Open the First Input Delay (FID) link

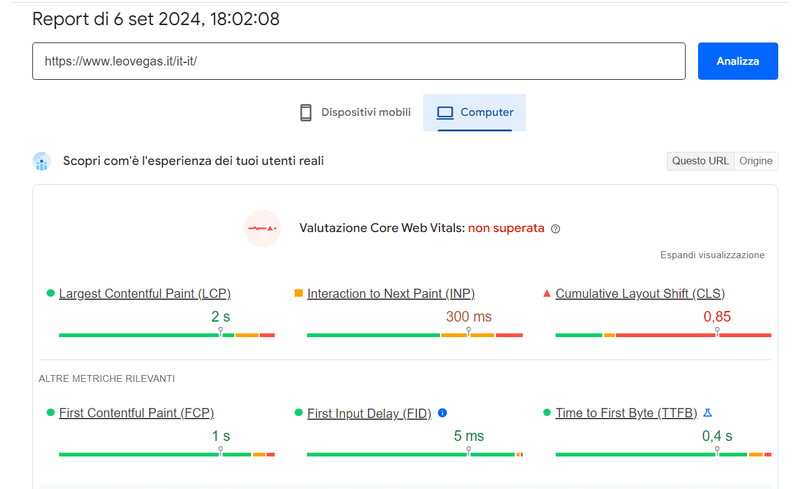(x=369, y=413)
